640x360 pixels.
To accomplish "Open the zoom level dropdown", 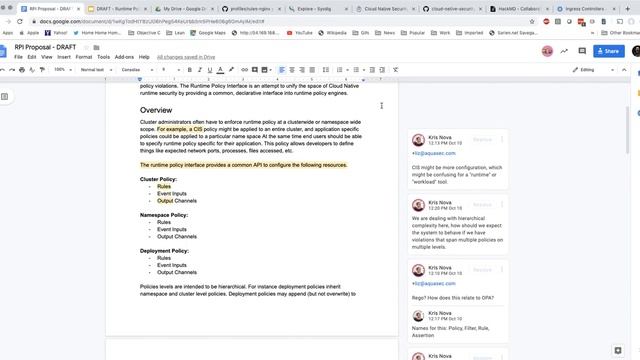I will point(63,70).
